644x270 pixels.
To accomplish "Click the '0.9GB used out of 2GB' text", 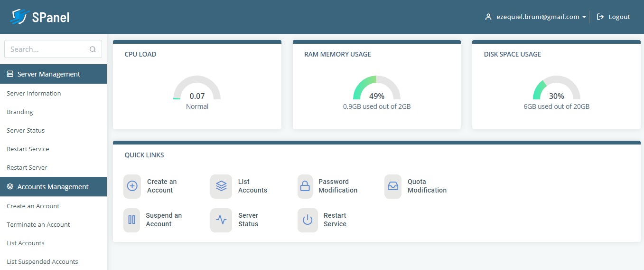I will click(377, 106).
